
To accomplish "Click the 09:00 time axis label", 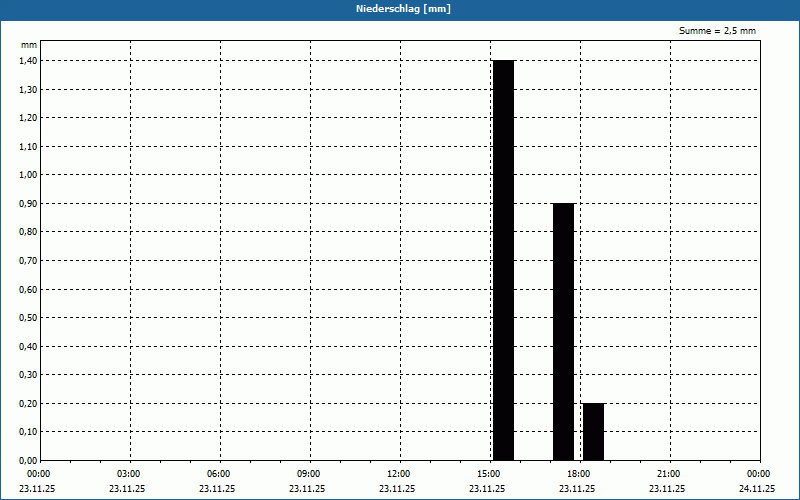I will (x=310, y=474).
